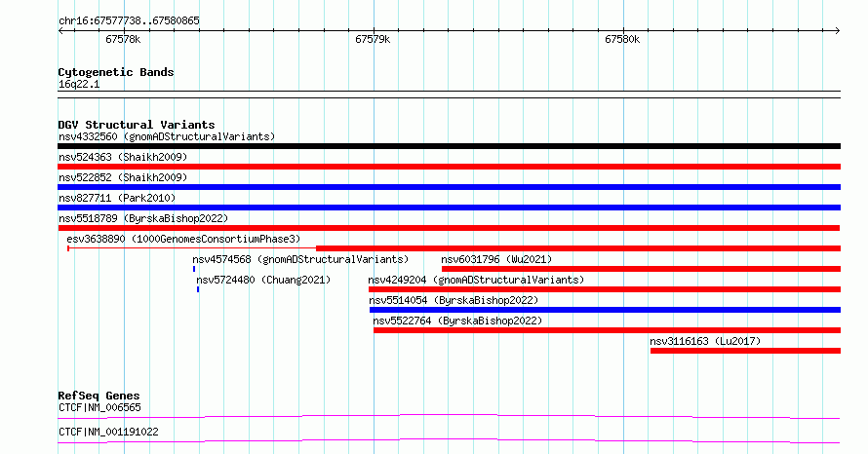Image resolution: width=868 pixels, height=454 pixels.
Task: Click the left arrow of the ruler
Action: coord(60,30)
